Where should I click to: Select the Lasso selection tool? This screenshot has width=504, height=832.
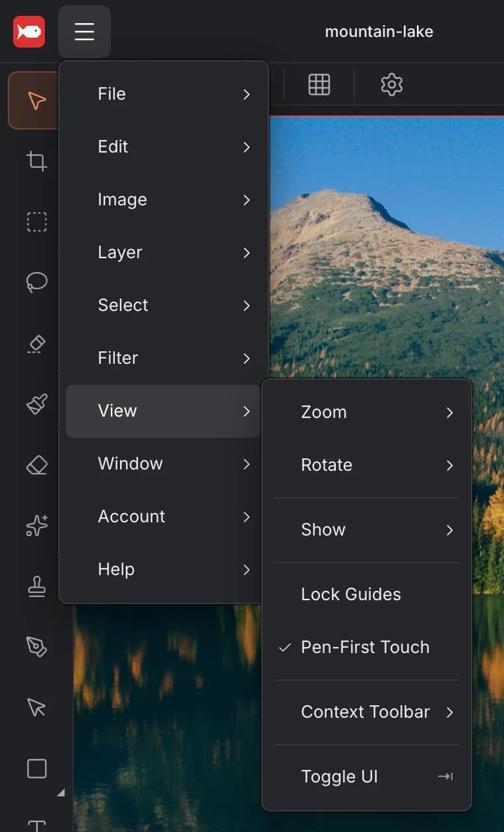[36, 283]
